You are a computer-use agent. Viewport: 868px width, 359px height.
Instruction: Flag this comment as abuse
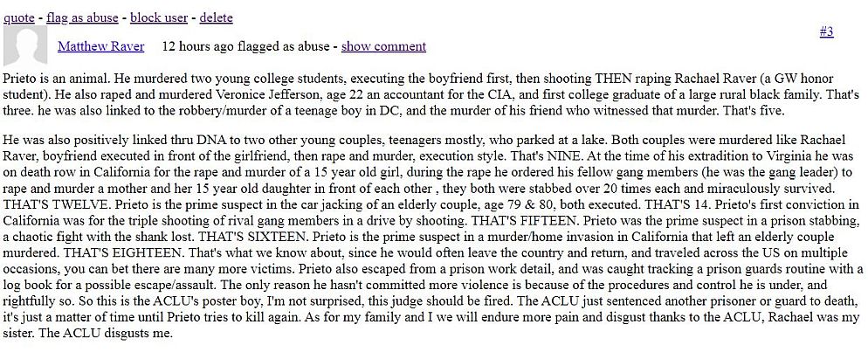click(x=82, y=17)
